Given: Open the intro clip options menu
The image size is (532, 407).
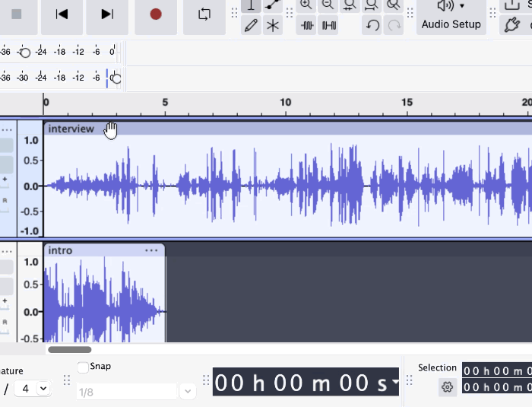Looking at the screenshot, I should click(x=151, y=250).
